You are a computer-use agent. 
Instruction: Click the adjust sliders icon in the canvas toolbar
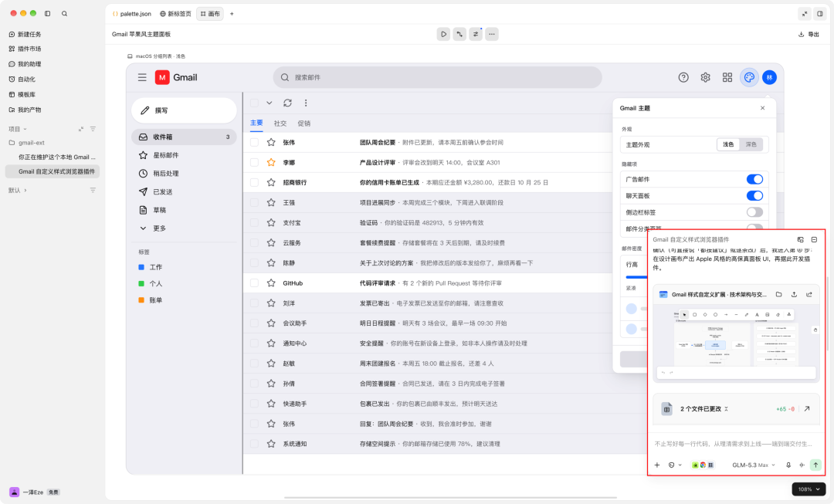pyautogui.click(x=476, y=34)
